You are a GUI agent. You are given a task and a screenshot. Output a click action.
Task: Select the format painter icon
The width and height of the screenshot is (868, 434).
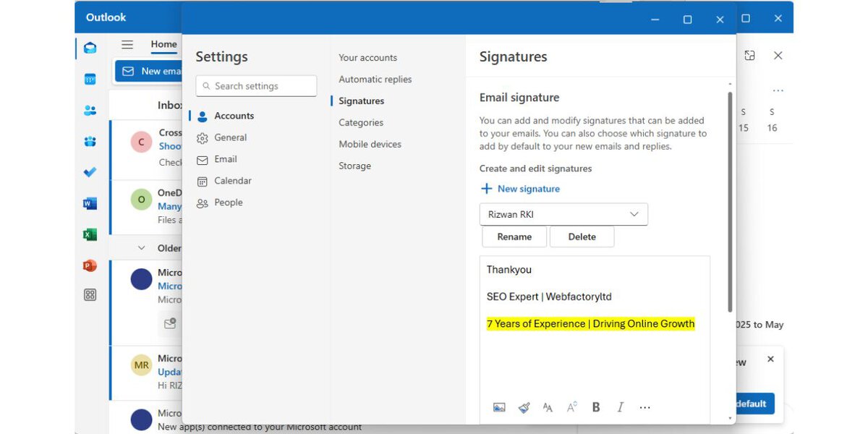point(524,407)
